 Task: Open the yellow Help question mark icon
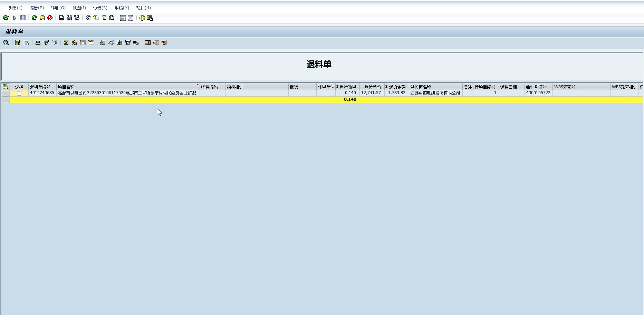142,18
